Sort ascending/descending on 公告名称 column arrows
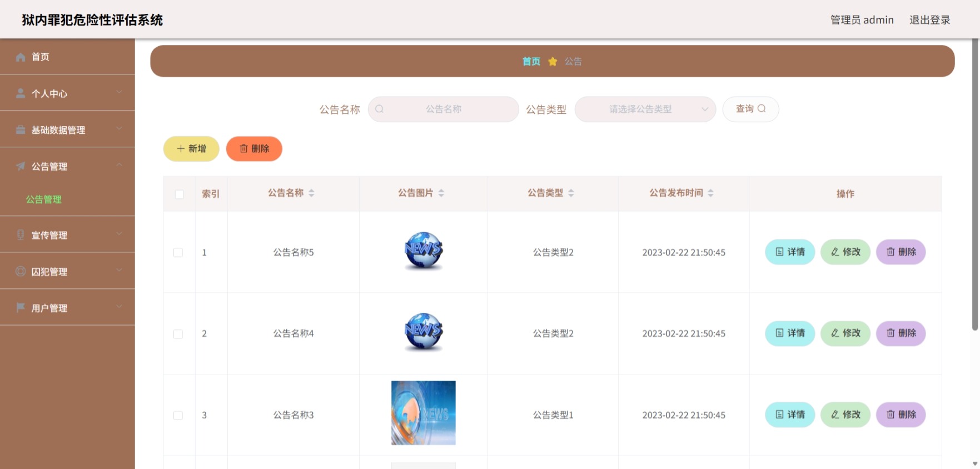 tap(311, 193)
